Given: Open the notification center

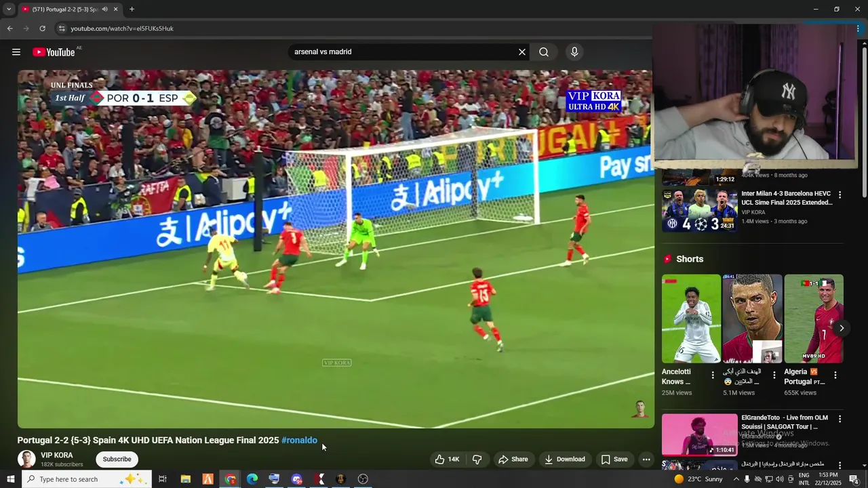Looking at the screenshot, I should tap(854, 479).
